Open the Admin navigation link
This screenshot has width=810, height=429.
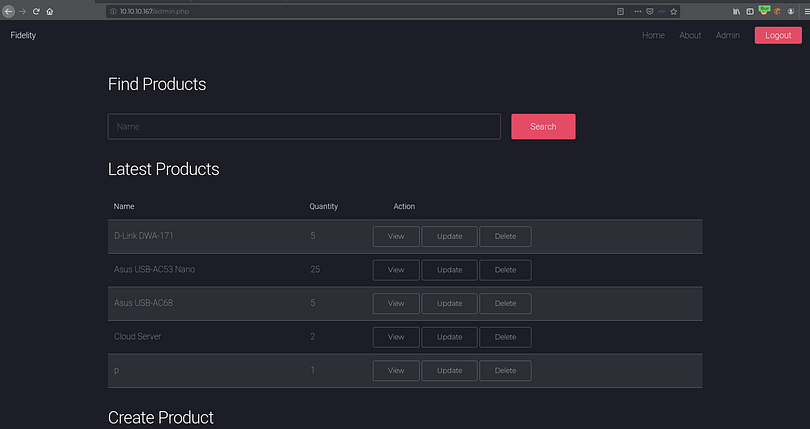(728, 35)
